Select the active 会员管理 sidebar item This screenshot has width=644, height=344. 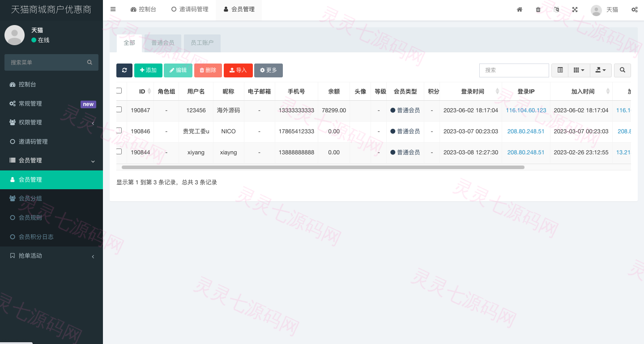[x=51, y=179]
